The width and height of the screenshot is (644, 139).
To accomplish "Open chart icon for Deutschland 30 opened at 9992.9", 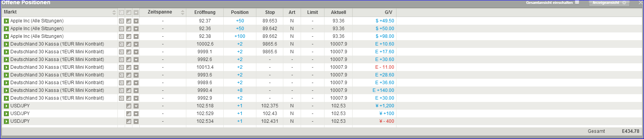I will coord(129,98).
